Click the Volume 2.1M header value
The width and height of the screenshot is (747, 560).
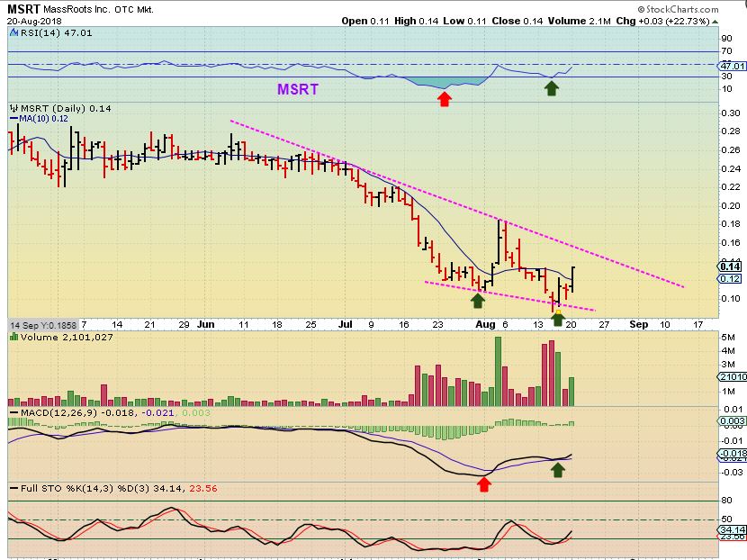pyautogui.click(x=580, y=21)
